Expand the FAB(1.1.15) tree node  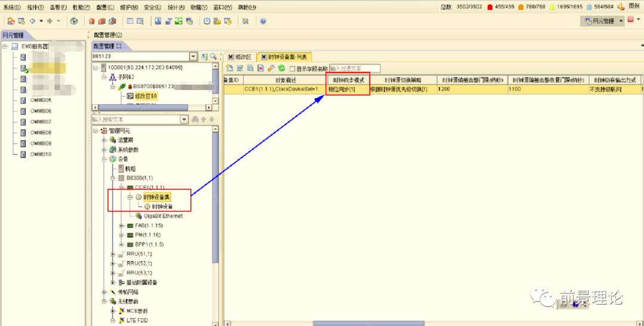coord(122,226)
